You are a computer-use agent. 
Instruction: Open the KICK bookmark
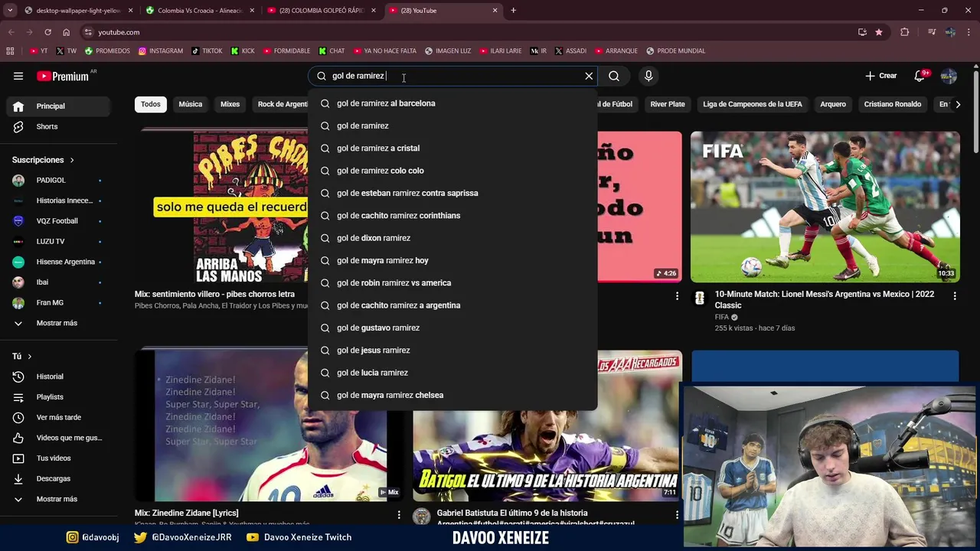click(x=243, y=51)
